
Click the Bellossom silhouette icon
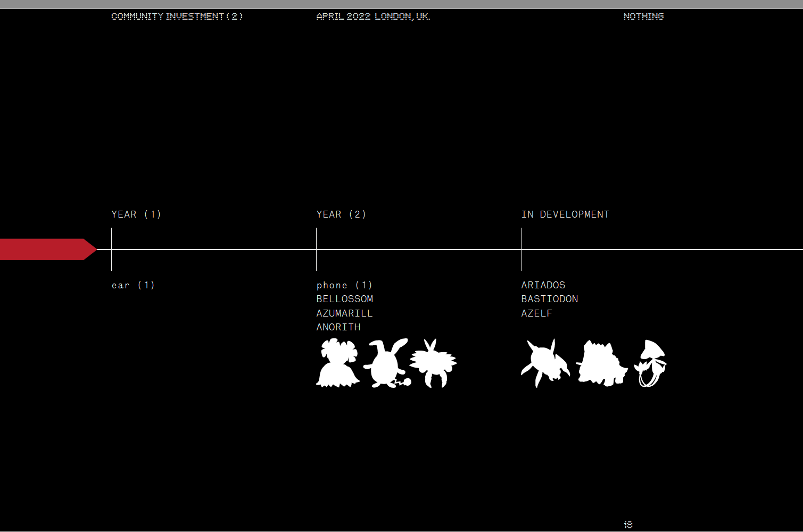(337, 363)
